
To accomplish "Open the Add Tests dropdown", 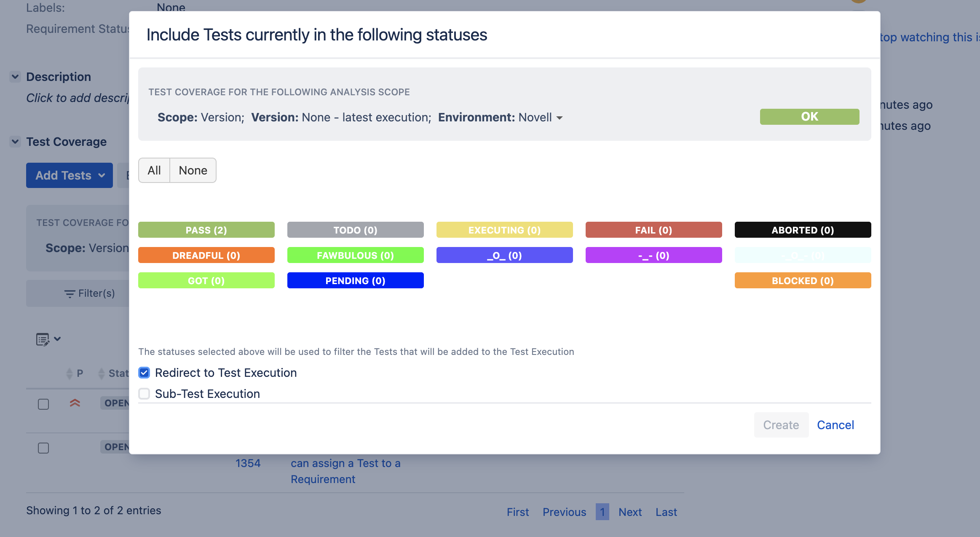I will pyautogui.click(x=70, y=175).
